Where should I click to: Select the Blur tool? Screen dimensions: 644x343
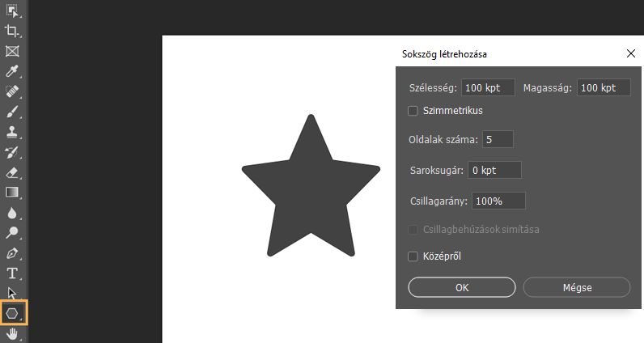12,213
